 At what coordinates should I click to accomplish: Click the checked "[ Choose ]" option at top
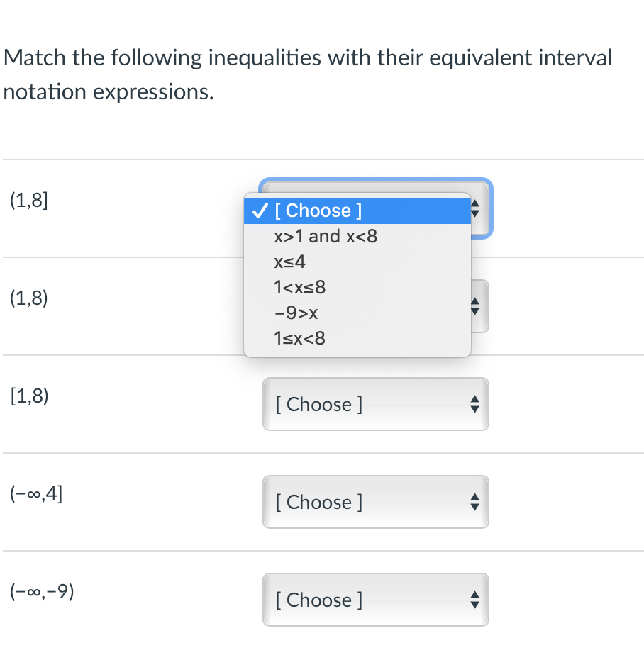click(316, 211)
